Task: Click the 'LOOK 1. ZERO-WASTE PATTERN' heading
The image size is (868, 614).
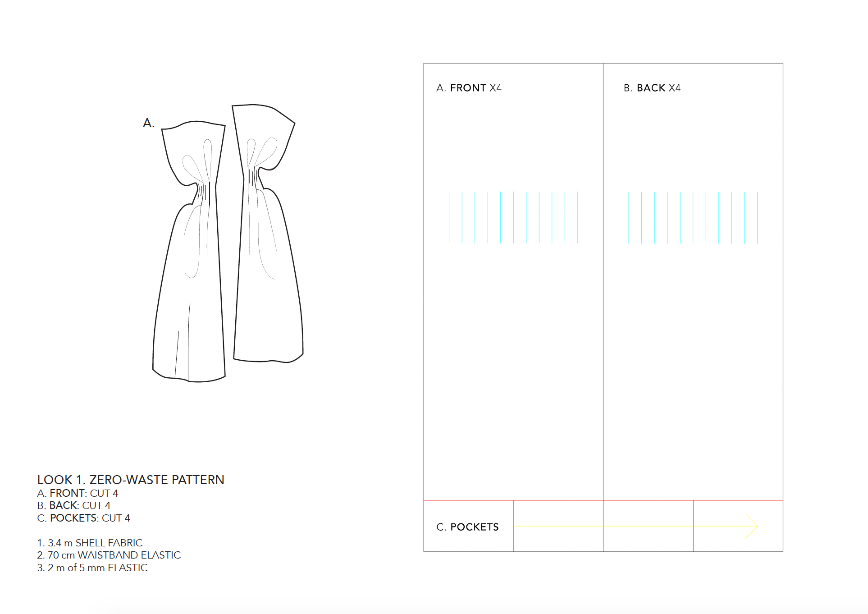Action: [131, 480]
